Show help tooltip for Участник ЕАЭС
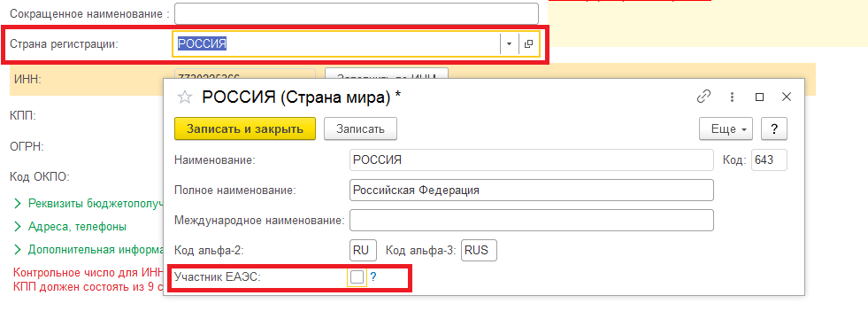This screenshot has width=868, height=319. coord(373,276)
